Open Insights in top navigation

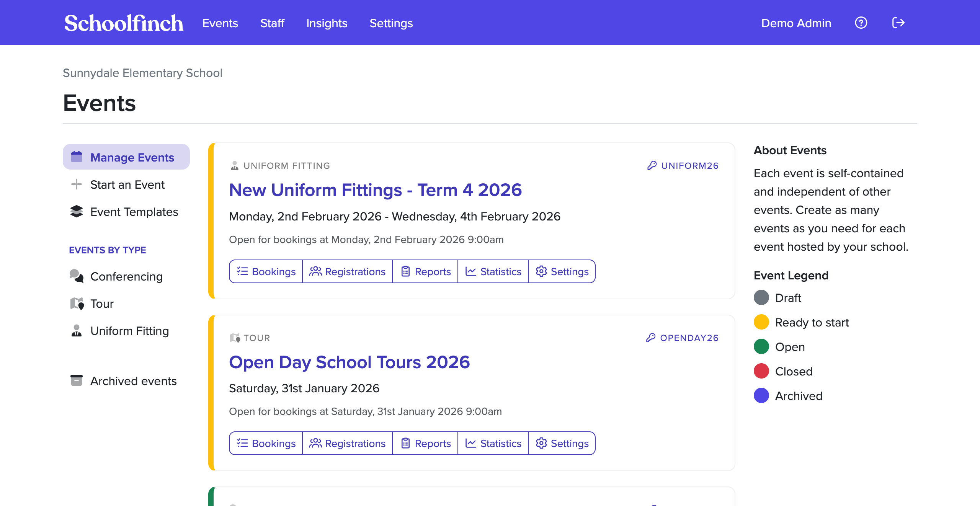327,23
